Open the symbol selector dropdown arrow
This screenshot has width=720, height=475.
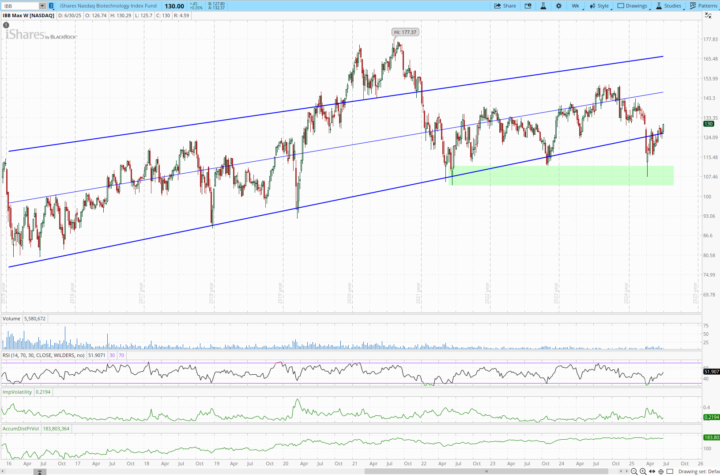[42, 6]
